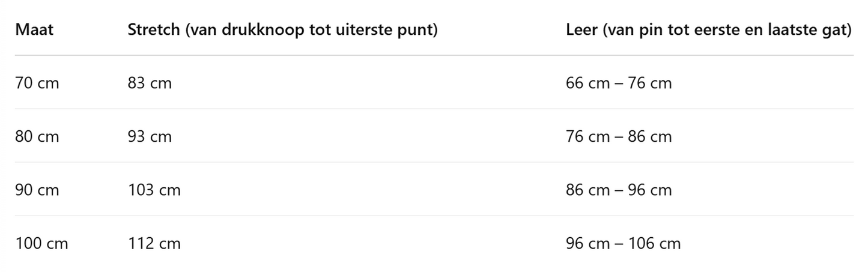Click the 93 cm stretch value
Screen dimensions: 868x275
coord(150,137)
